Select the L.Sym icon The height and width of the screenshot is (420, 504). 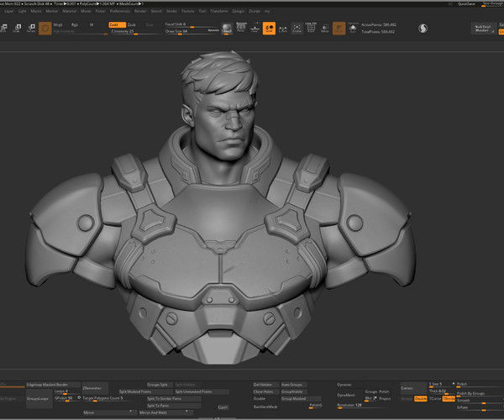pos(283,29)
